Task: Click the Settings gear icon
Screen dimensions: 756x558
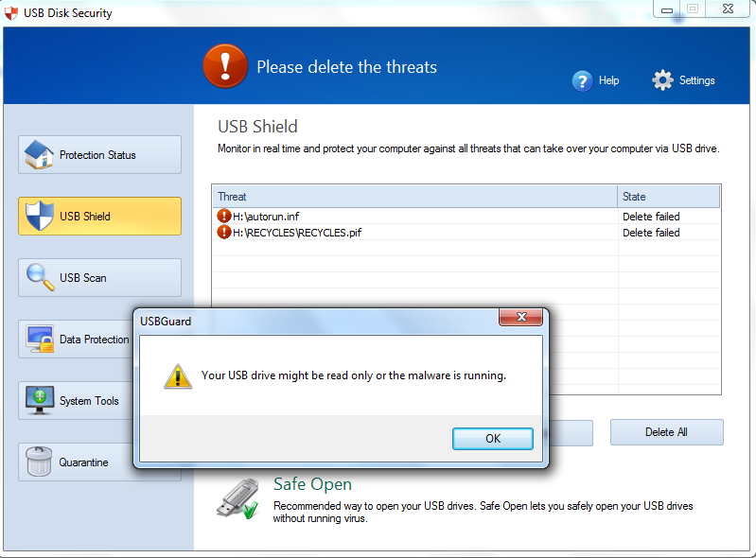Action: [x=663, y=80]
